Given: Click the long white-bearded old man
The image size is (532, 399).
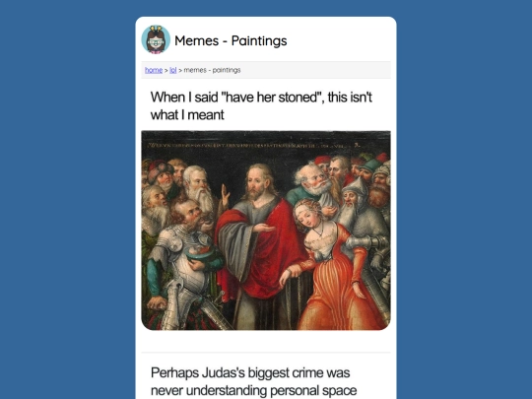Looking at the screenshot, I should point(200,190).
